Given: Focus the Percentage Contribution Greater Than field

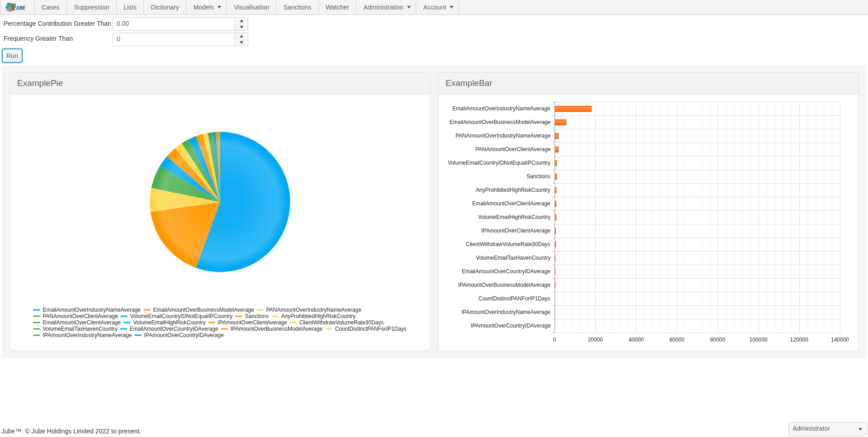Looking at the screenshot, I should click(174, 24).
